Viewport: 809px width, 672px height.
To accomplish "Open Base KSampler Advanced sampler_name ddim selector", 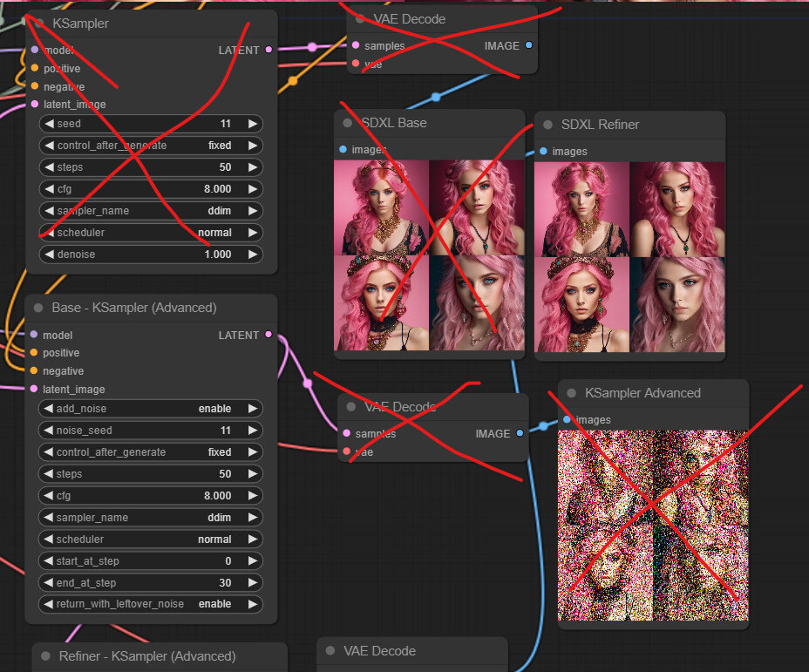I will [151, 517].
